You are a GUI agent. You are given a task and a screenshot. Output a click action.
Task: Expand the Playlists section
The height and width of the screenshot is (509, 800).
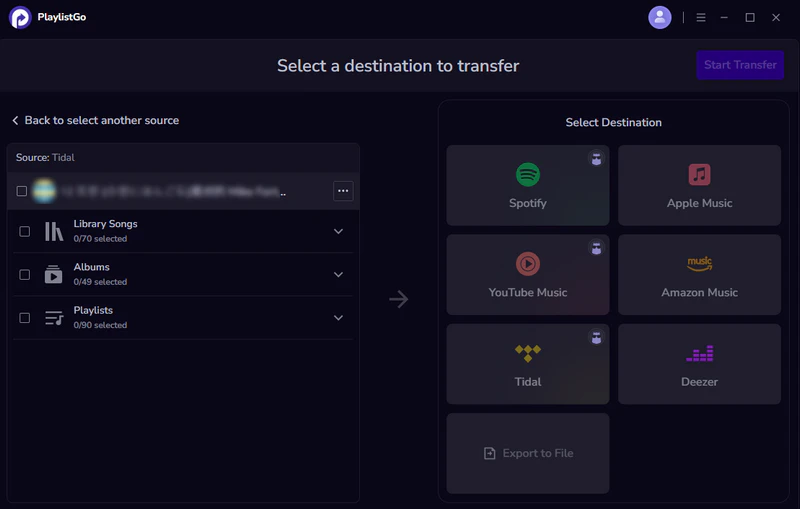pos(338,318)
